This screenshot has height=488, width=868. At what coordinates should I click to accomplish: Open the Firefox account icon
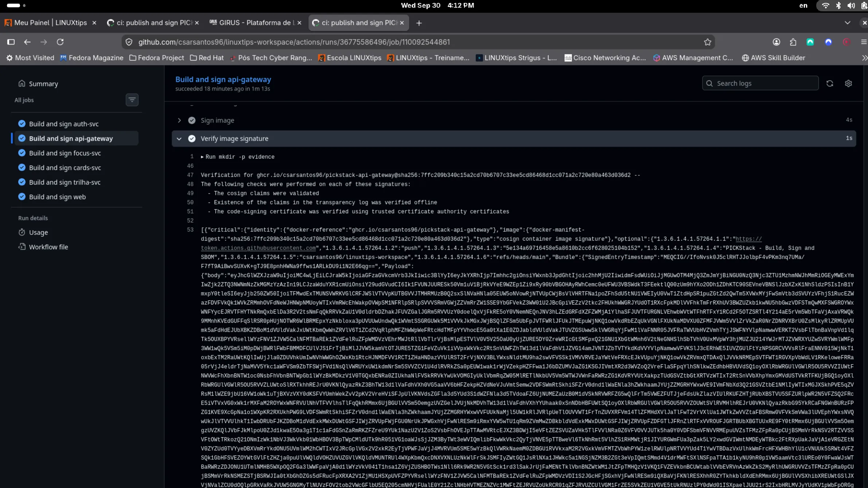776,42
